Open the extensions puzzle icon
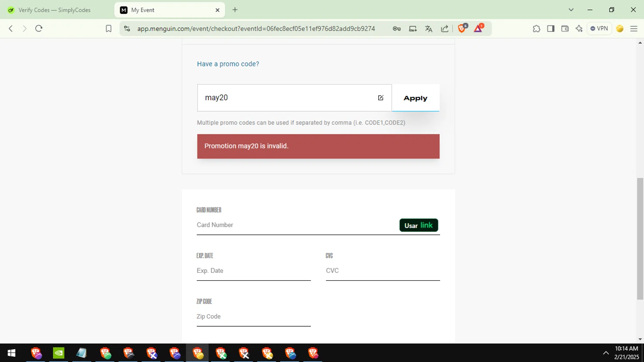This screenshot has height=362, width=644. [536, 28]
